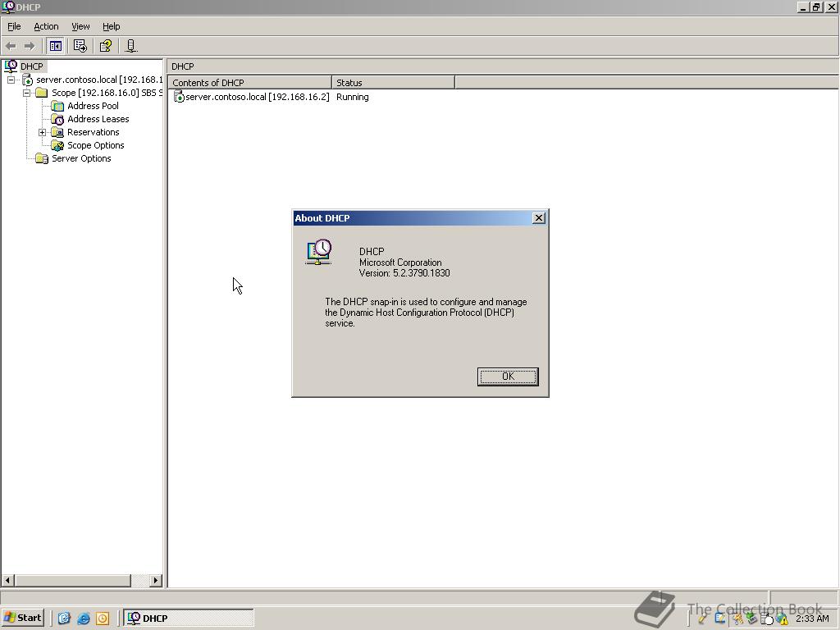Click the pencil icon in system tray
The width and height of the screenshot is (840, 630).
(x=702, y=619)
